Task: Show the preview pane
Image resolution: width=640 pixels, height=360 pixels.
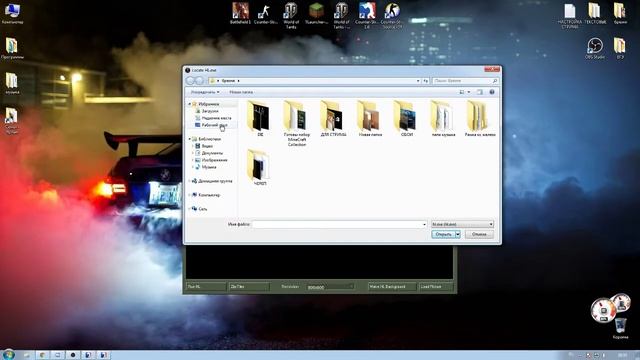Action: pos(480,92)
